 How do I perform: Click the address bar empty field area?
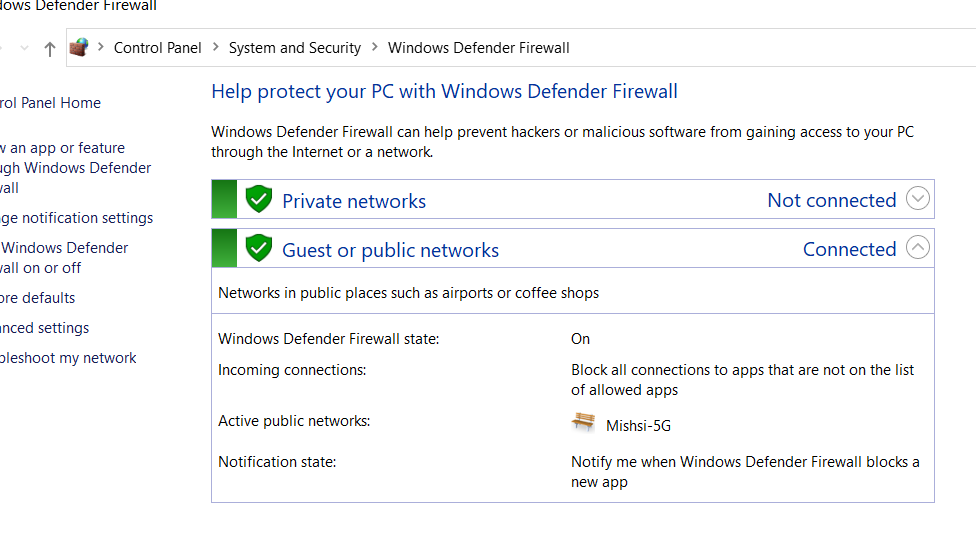point(772,48)
